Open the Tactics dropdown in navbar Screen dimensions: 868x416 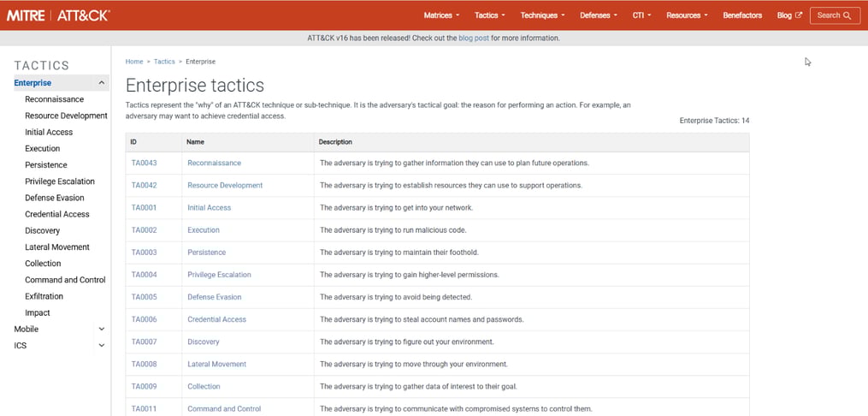click(x=489, y=15)
